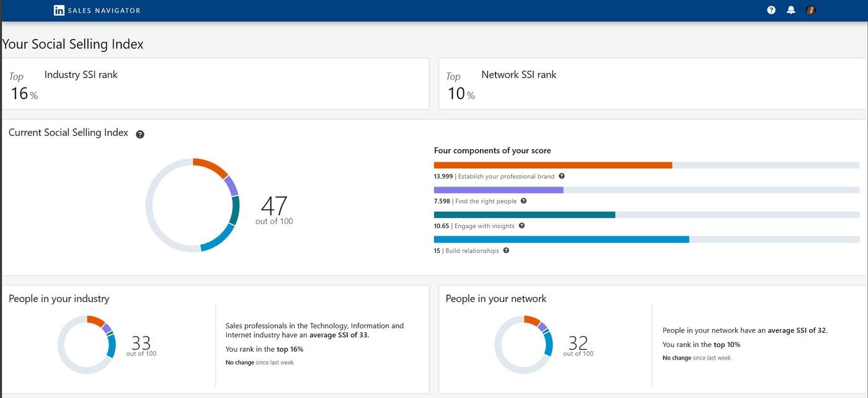Click the Sales Navigator header title

[104, 11]
